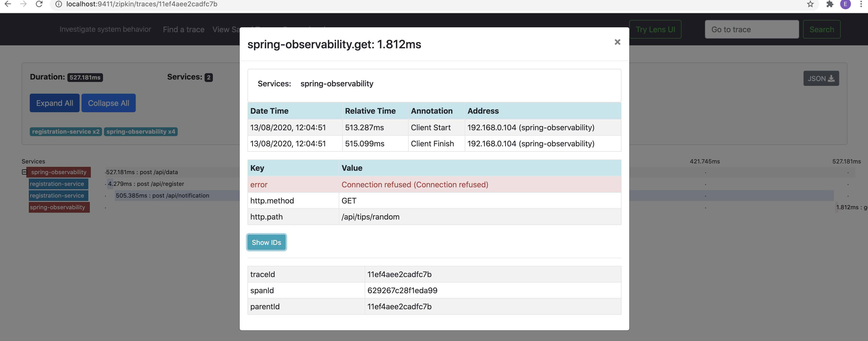The image size is (868, 341).
Task: Filter by registration-service x2 badge
Action: [66, 132]
